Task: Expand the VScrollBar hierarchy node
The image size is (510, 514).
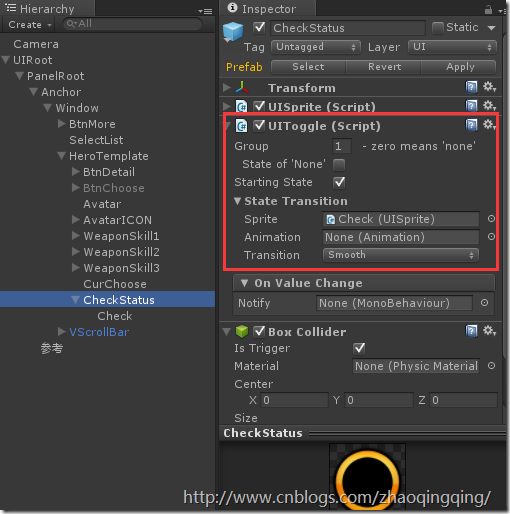Action: pyautogui.click(x=61, y=331)
